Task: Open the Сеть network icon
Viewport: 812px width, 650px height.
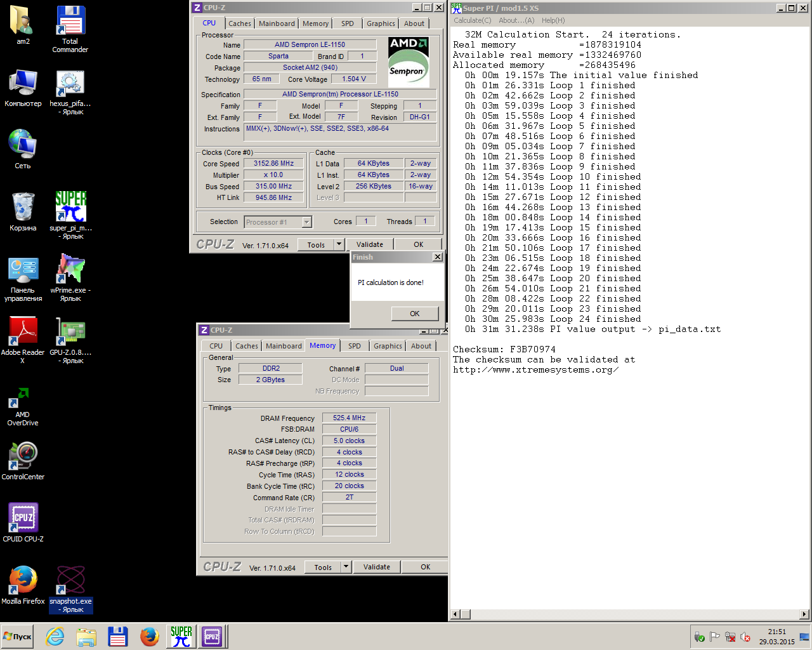Action: [23, 149]
